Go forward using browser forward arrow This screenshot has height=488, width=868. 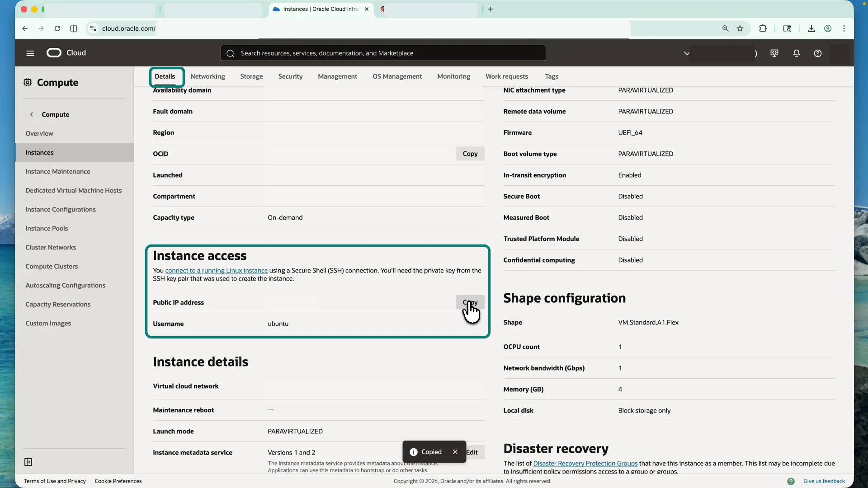41,28
